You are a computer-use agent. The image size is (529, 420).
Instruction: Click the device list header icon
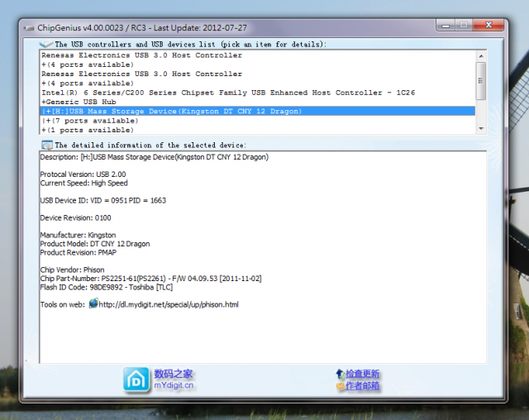(46, 44)
